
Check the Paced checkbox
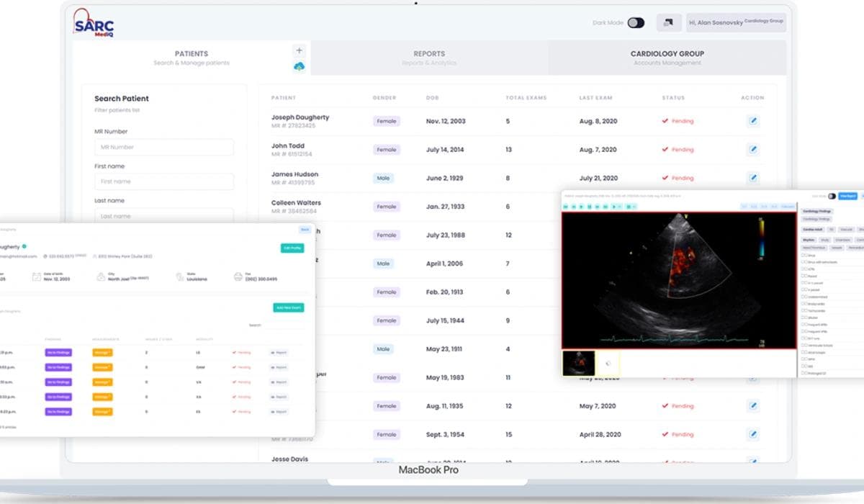click(804, 276)
